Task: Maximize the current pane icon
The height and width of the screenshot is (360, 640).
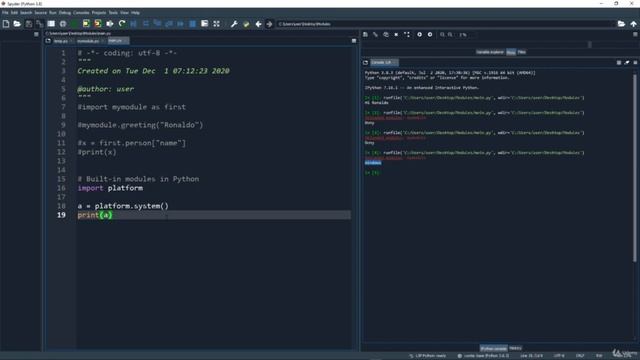Action: pos(204,24)
